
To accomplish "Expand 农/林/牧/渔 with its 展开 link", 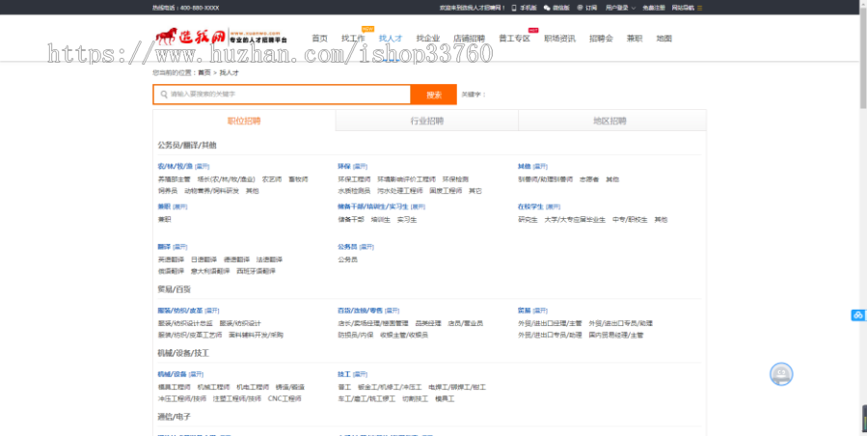I will coord(203,166).
